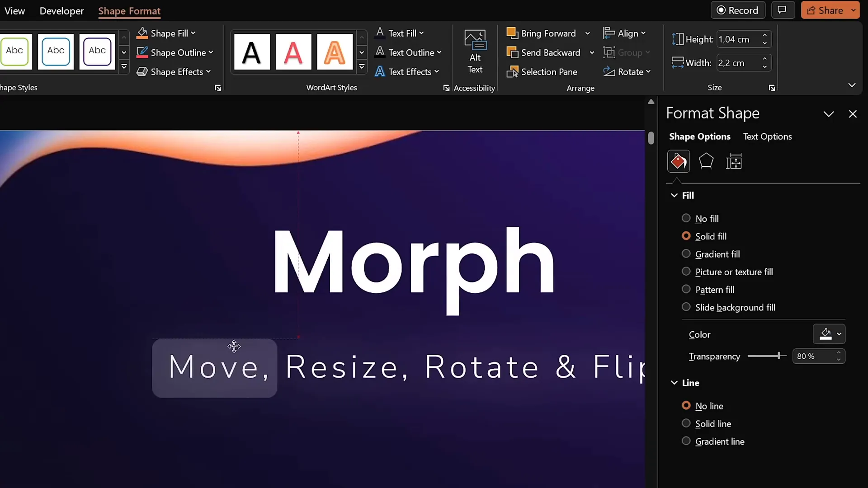
Task: Close the Format Shape pane
Action: 853,114
